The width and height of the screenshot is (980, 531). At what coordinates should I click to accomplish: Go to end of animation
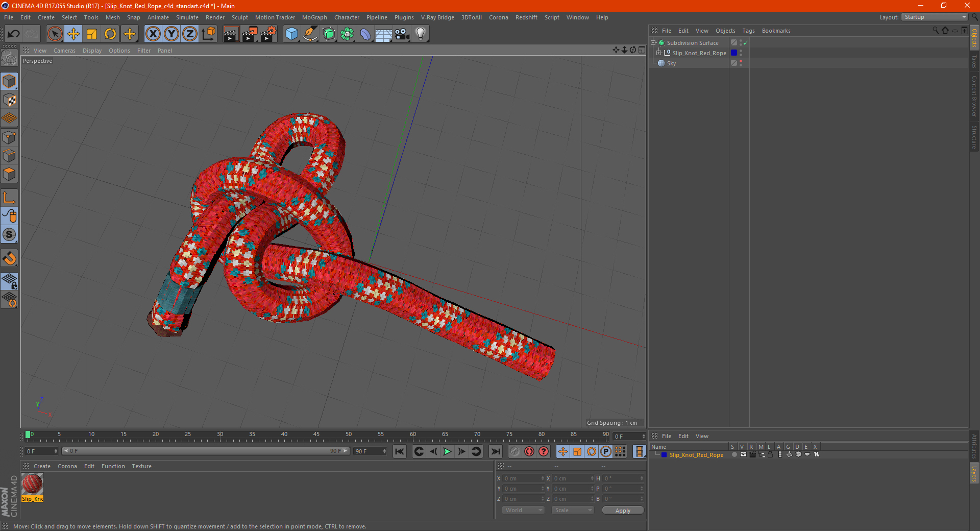(x=495, y=451)
